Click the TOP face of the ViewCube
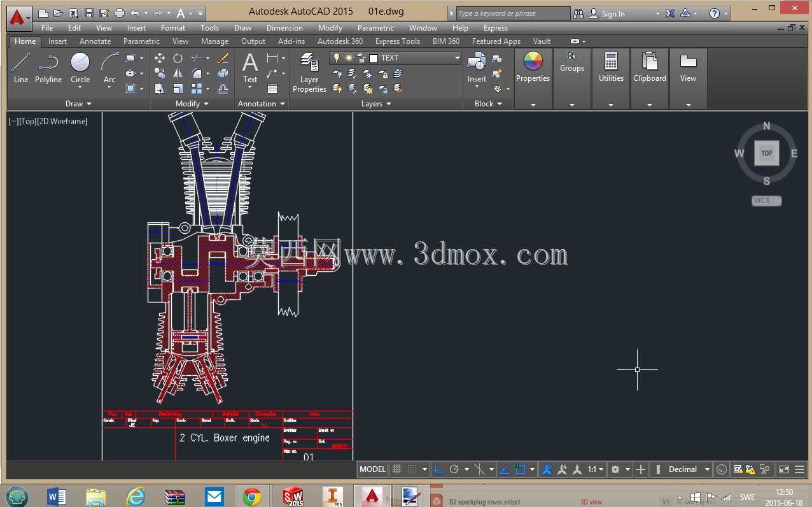The image size is (812, 507). pos(766,153)
